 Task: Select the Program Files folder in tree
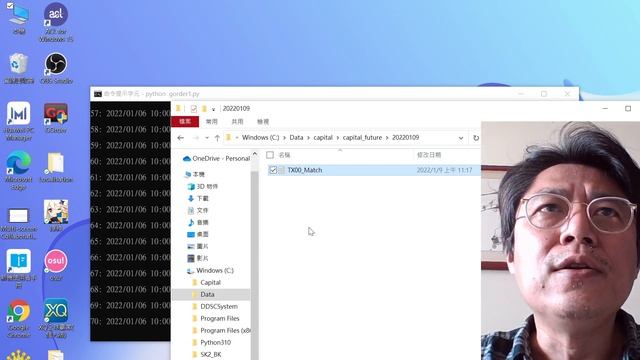coord(216,318)
